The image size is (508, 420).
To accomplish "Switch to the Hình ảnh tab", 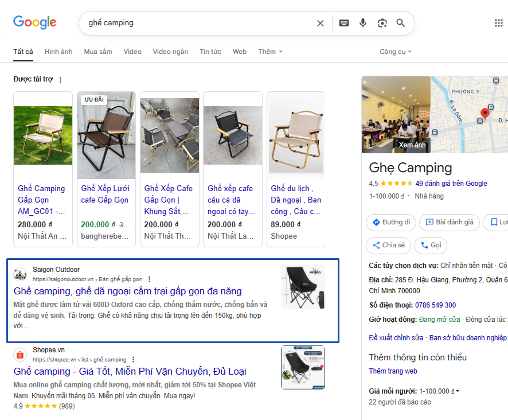I will (x=58, y=52).
